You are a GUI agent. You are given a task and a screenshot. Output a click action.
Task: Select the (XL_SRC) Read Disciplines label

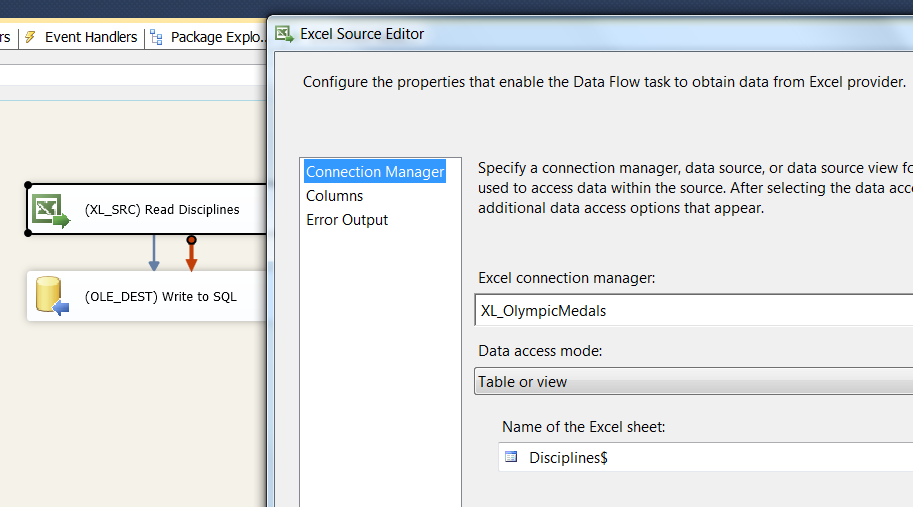(162, 210)
